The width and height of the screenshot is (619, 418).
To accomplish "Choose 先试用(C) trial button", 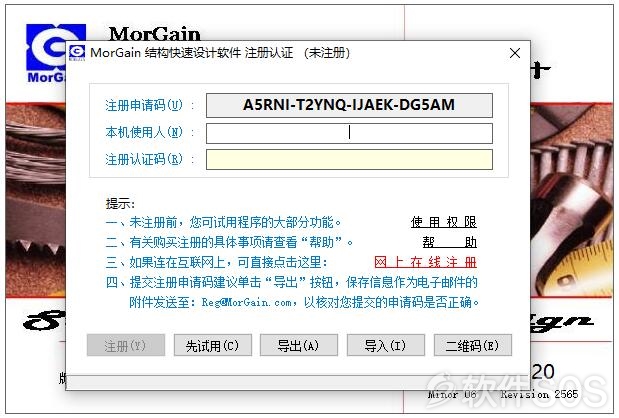I will click(x=212, y=345).
